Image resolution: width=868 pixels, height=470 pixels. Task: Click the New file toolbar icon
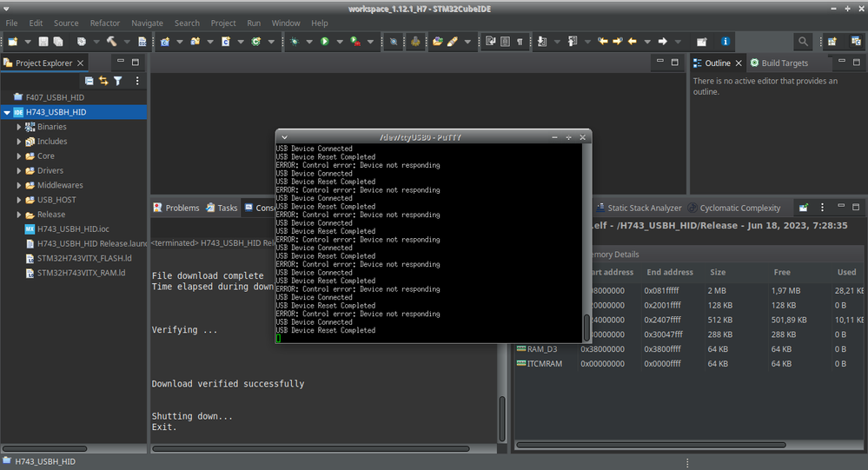coord(13,42)
